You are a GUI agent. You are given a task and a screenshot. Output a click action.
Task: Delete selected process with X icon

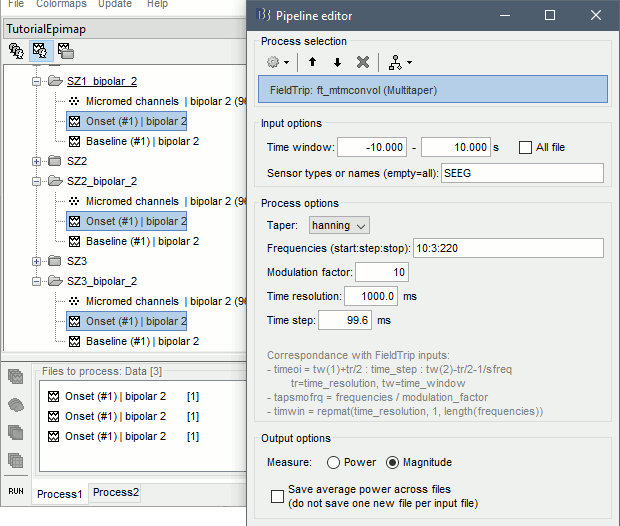pos(363,62)
